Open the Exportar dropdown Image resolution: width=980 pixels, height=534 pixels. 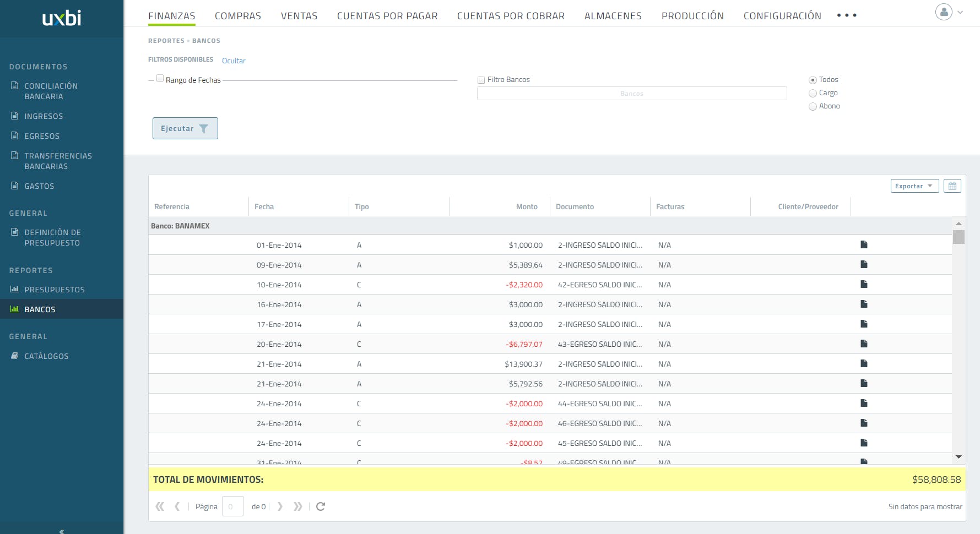click(914, 186)
